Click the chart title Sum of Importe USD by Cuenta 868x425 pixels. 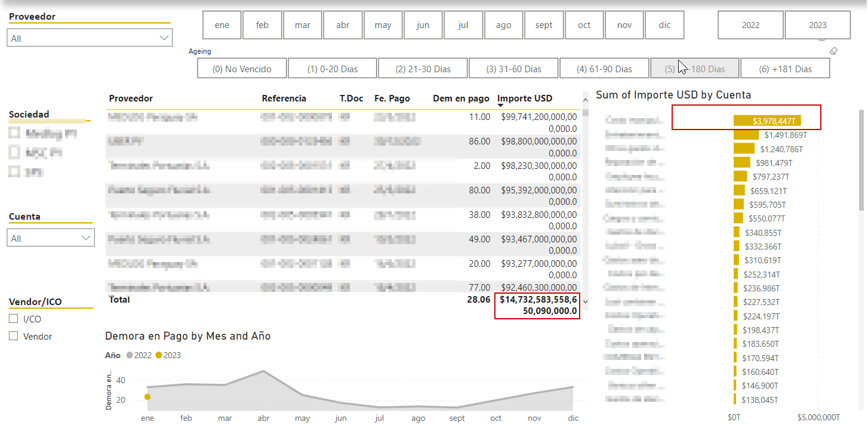coord(673,95)
